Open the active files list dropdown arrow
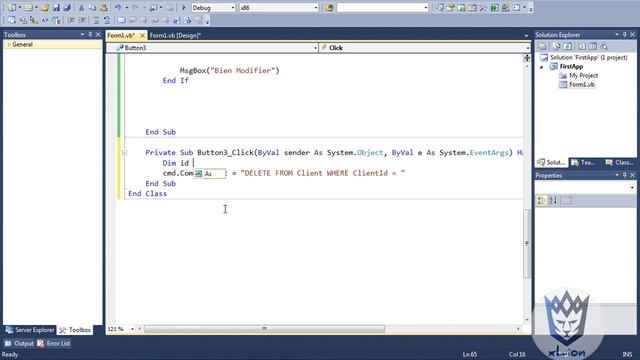The height and width of the screenshot is (360, 640). (x=526, y=36)
